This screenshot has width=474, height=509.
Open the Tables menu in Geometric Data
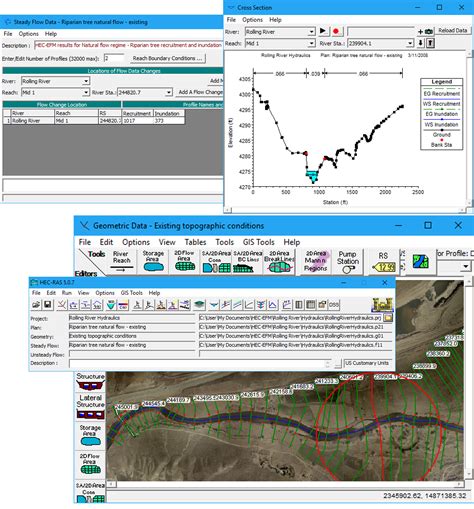point(195,242)
